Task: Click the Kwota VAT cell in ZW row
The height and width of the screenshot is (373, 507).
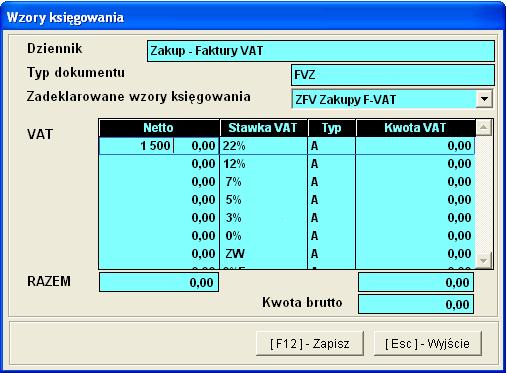Action: [415, 254]
